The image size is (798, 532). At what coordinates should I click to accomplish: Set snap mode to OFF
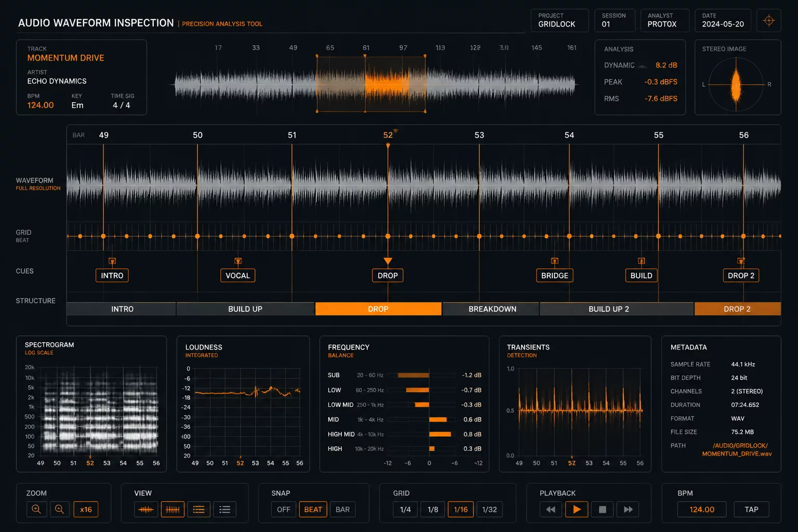[x=284, y=509]
